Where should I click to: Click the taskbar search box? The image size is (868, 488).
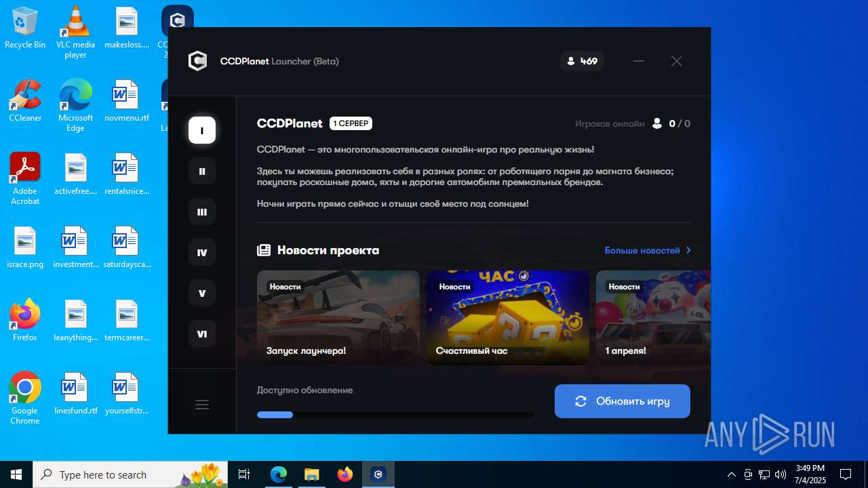pos(132,474)
